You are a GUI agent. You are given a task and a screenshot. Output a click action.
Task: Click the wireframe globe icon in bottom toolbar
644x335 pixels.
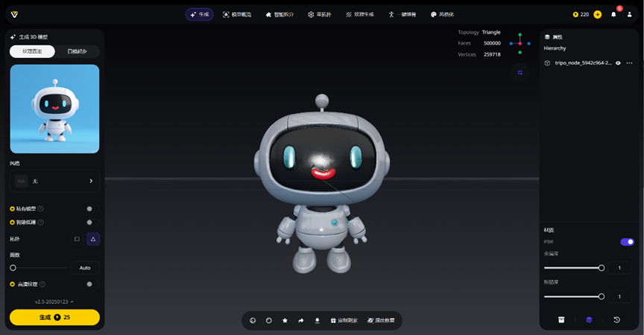click(x=253, y=321)
